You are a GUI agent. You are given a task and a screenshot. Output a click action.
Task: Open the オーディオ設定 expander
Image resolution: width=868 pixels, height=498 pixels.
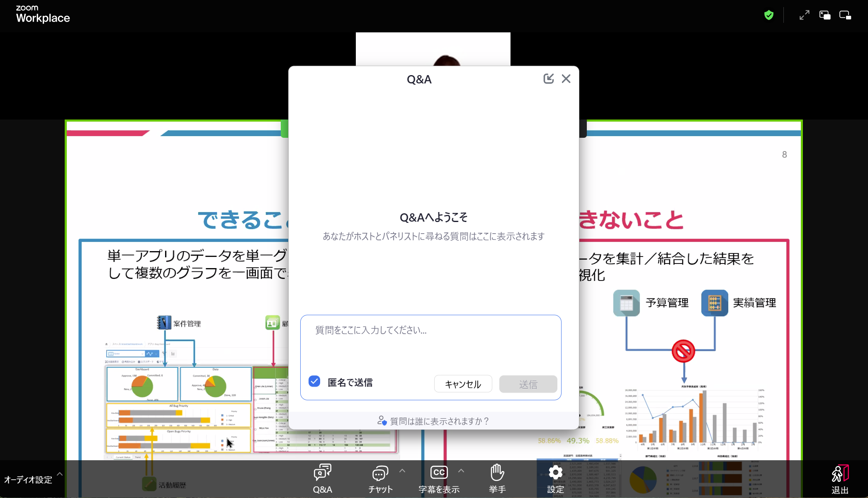tap(59, 474)
